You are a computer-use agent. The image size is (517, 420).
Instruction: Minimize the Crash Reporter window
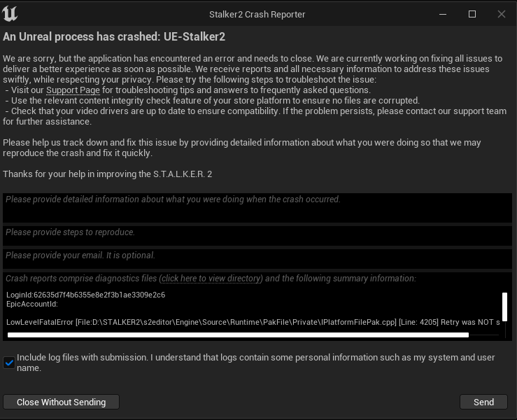click(x=443, y=14)
